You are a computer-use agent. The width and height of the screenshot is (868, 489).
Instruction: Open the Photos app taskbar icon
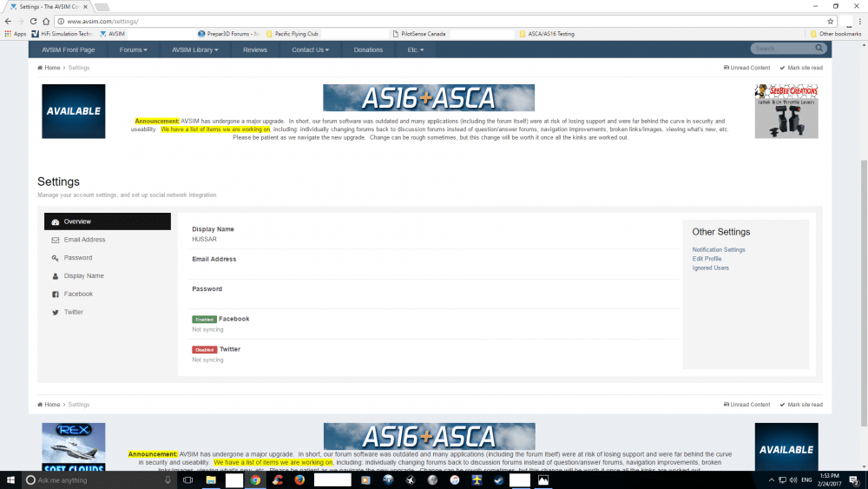click(x=543, y=480)
